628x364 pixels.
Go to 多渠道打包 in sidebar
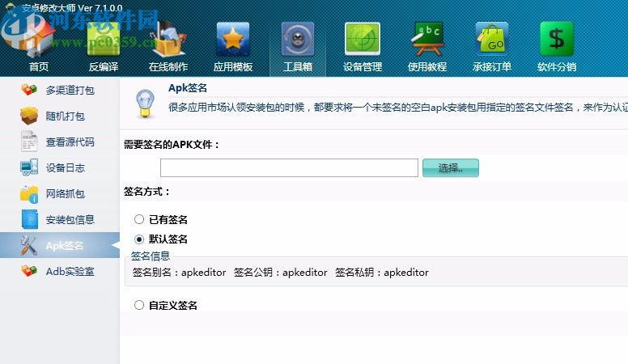tap(70, 90)
